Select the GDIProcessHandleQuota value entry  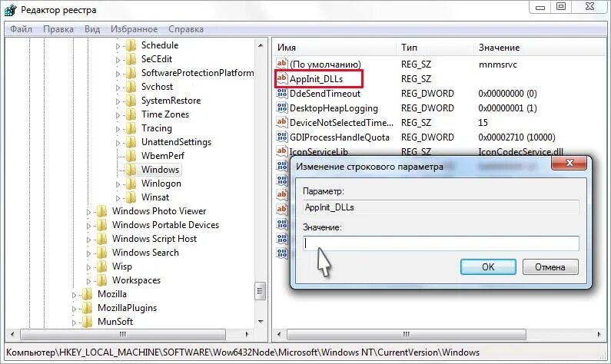pos(340,137)
